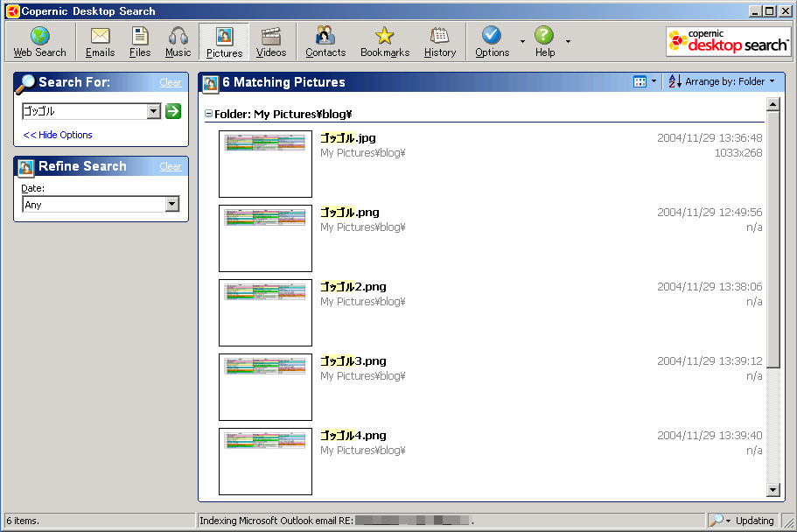797x532 pixels.
Task: Click the view mode grid icon
Action: (x=640, y=81)
